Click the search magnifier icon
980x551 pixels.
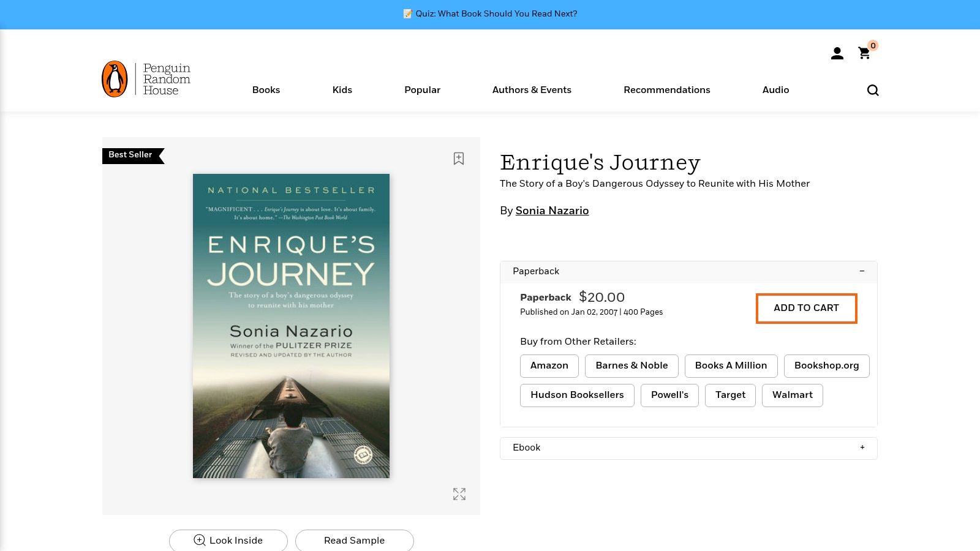coord(873,90)
